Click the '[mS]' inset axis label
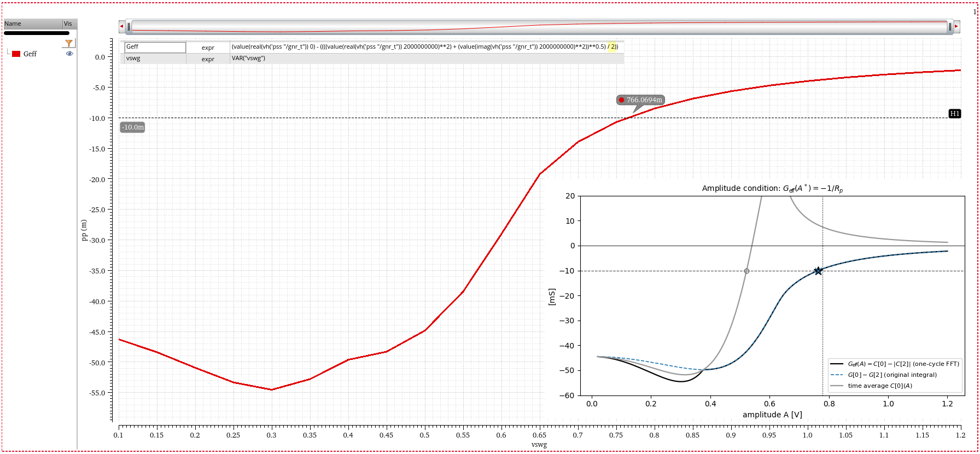Viewport: 980px width, 454px height. (552, 297)
